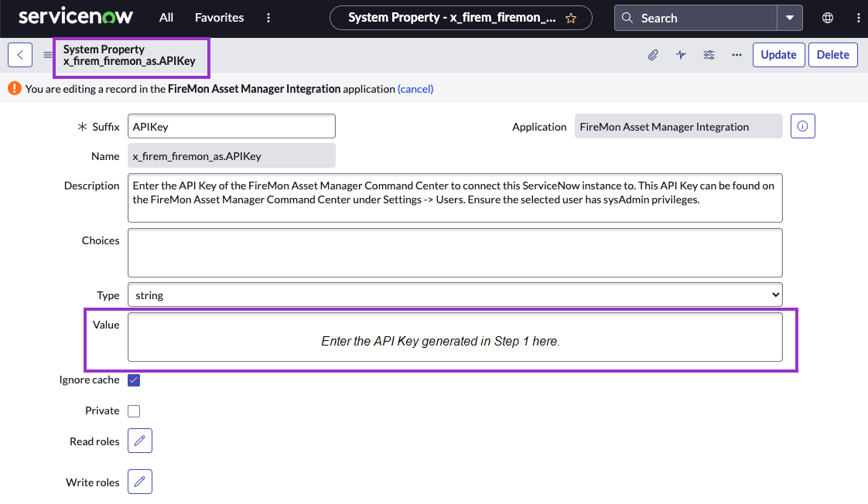Click the Application info circle icon
Screen dimensions: 868x504
click(x=802, y=126)
